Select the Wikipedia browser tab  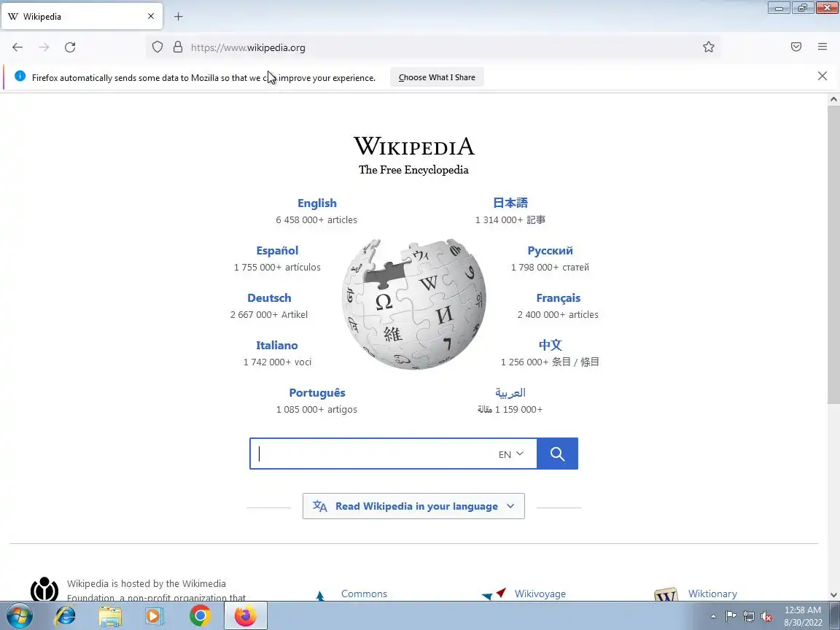tap(82, 17)
